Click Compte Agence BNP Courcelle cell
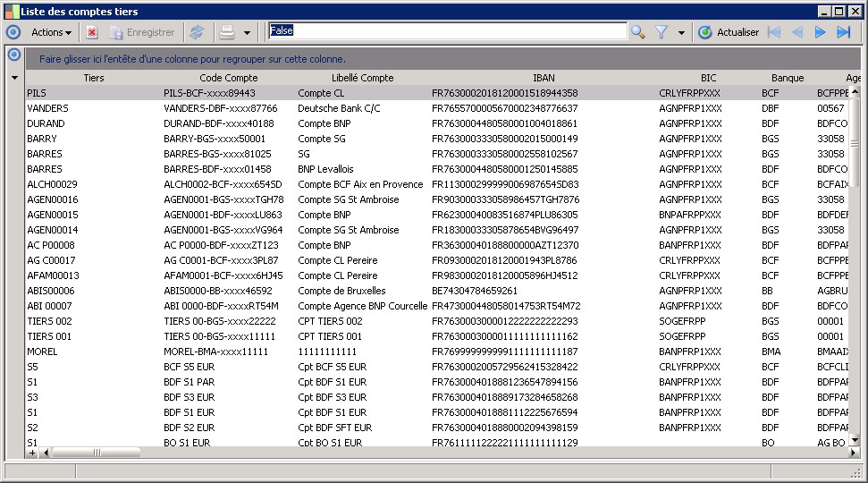Viewport: 868px width, 483px height. [x=363, y=306]
